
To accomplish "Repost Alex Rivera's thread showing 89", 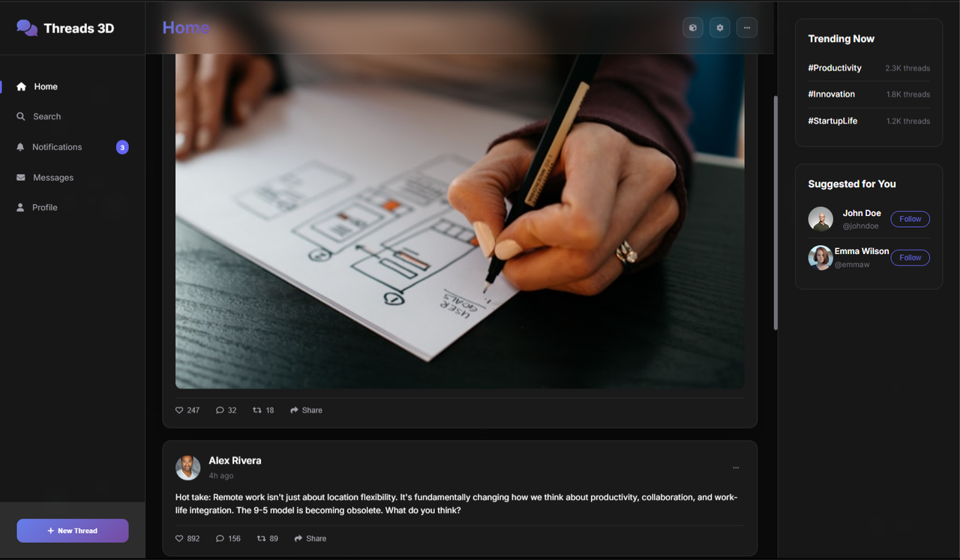I will tap(267, 538).
